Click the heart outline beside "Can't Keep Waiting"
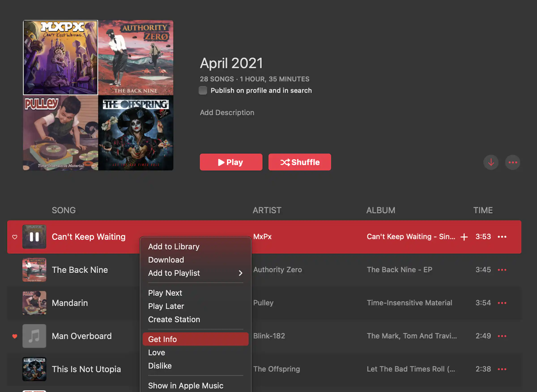Image resolution: width=537 pixels, height=392 pixels. (x=15, y=236)
